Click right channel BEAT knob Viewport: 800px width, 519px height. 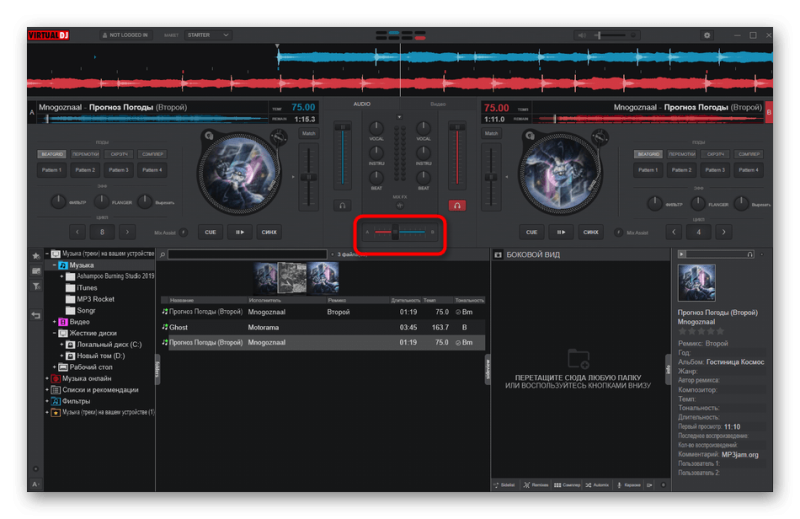423,178
